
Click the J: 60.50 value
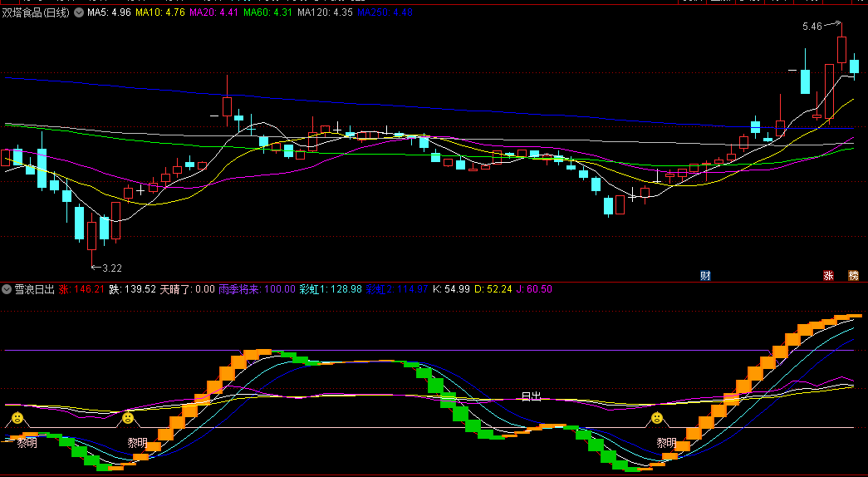534,289
